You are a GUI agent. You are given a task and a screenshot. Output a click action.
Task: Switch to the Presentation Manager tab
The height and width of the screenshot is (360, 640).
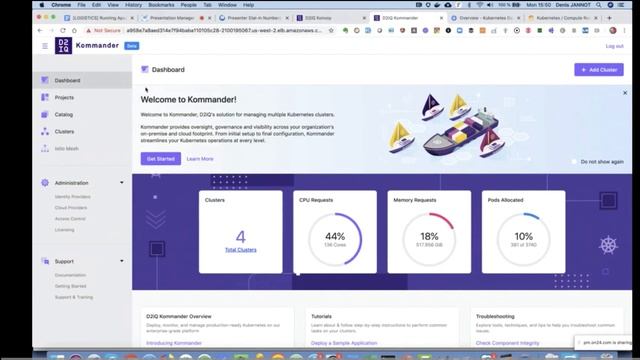(176, 18)
